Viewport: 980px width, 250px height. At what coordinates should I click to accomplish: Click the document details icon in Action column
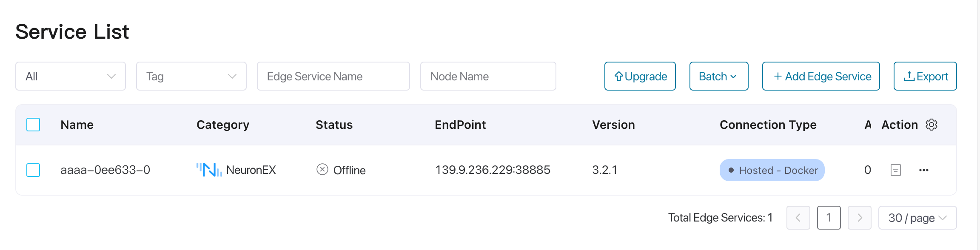pyautogui.click(x=895, y=170)
